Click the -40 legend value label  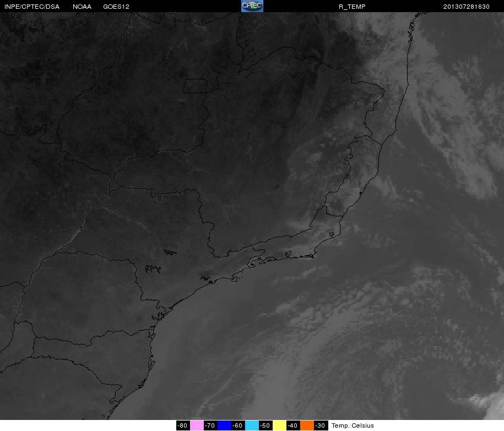293,425
